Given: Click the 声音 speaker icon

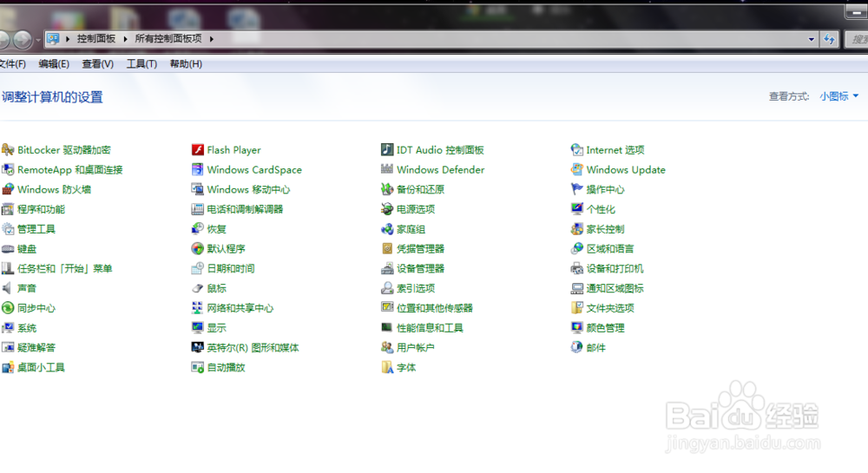Looking at the screenshot, I should [x=8, y=288].
